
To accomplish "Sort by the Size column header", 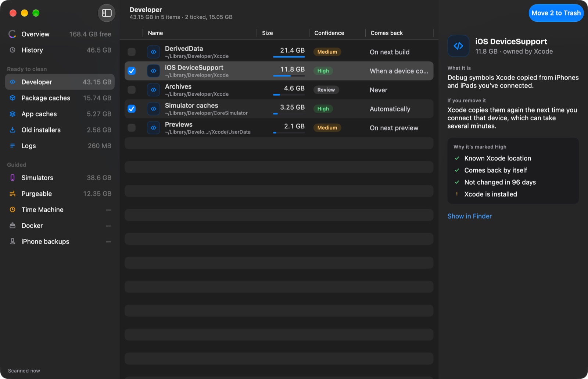I will click(x=283, y=33).
